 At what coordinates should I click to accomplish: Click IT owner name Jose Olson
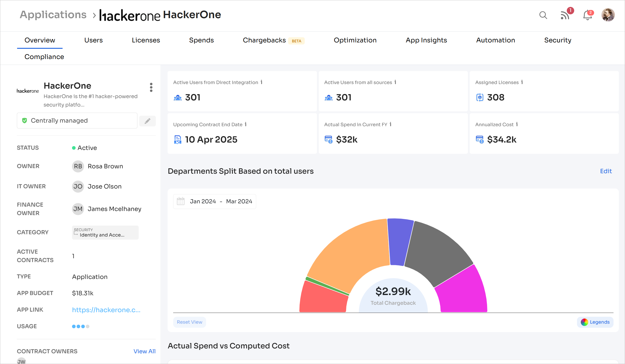(x=104, y=186)
